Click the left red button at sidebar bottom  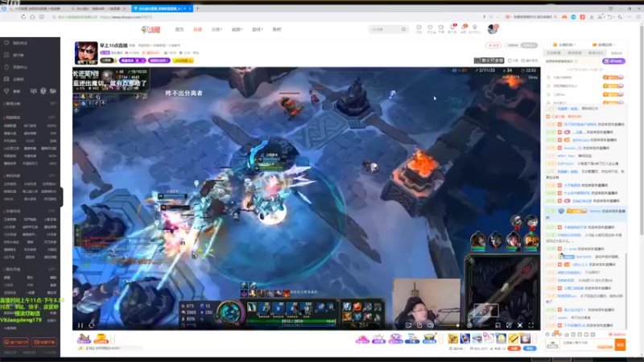pyautogui.click(x=16, y=342)
